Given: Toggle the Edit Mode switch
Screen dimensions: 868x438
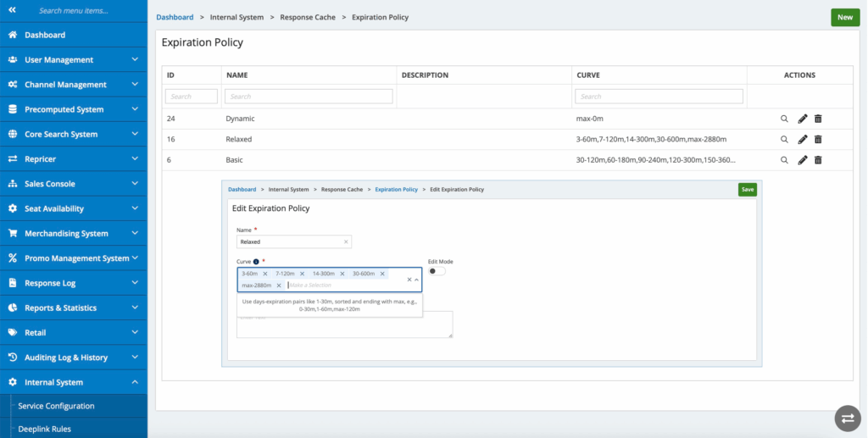Looking at the screenshot, I should tap(437, 271).
